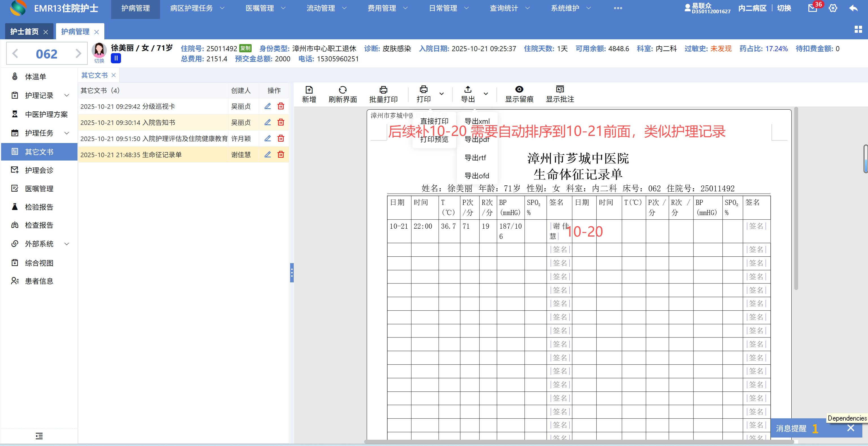Go to next bed after 062

click(x=78, y=54)
